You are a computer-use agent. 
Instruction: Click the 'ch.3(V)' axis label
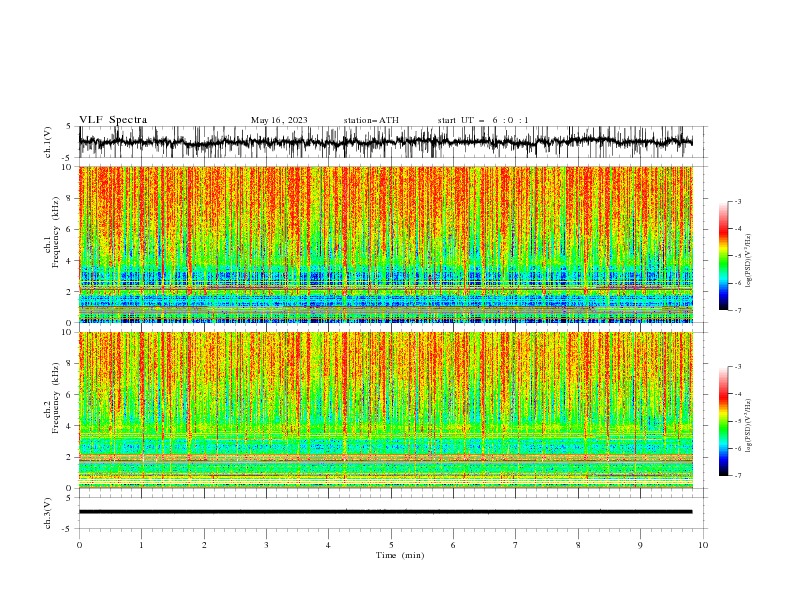click(48, 513)
